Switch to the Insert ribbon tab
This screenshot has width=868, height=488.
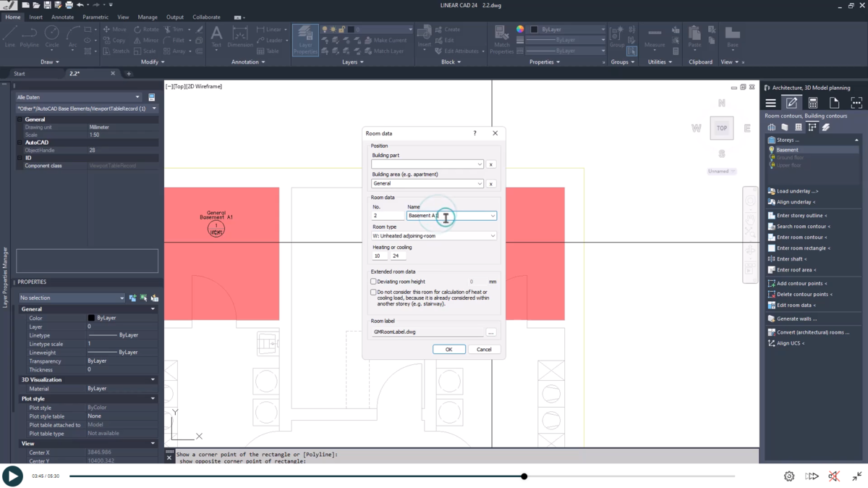pyautogui.click(x=35, y=16)
